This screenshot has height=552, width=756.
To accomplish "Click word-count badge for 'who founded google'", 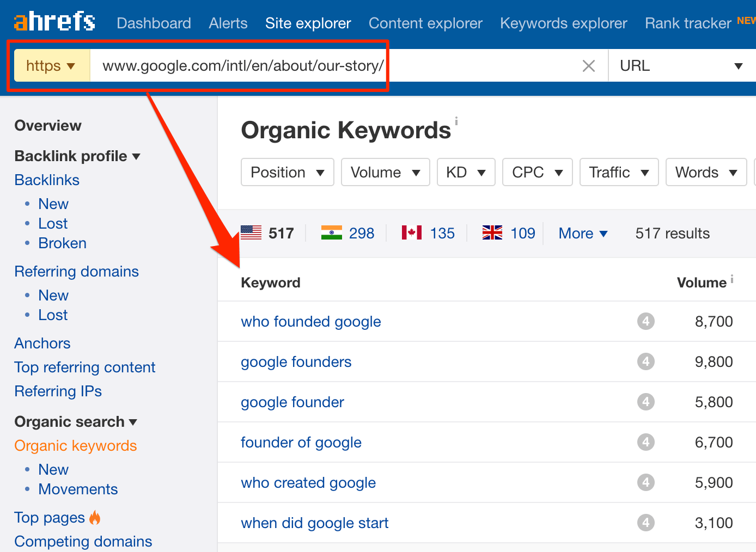I will 645,321.
